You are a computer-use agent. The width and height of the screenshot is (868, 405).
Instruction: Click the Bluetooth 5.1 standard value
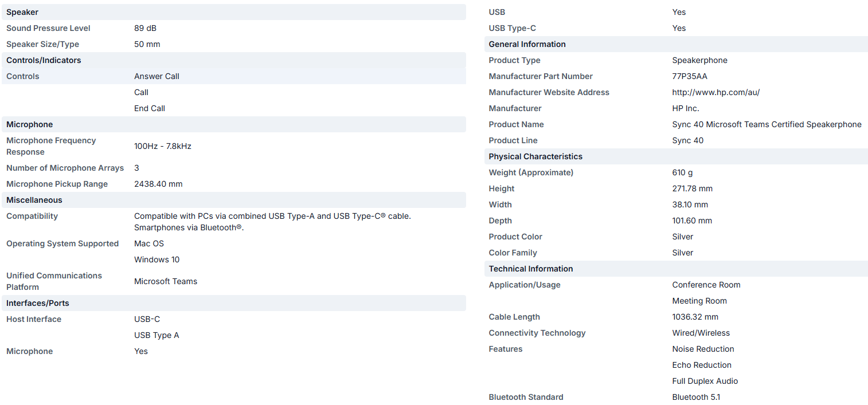click(x=696, y=397)
